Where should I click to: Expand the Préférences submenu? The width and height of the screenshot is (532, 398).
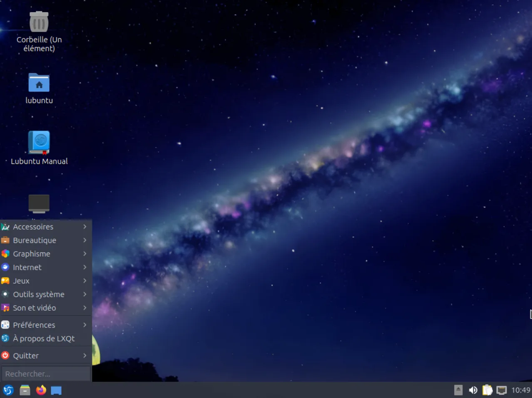[34, 325]
